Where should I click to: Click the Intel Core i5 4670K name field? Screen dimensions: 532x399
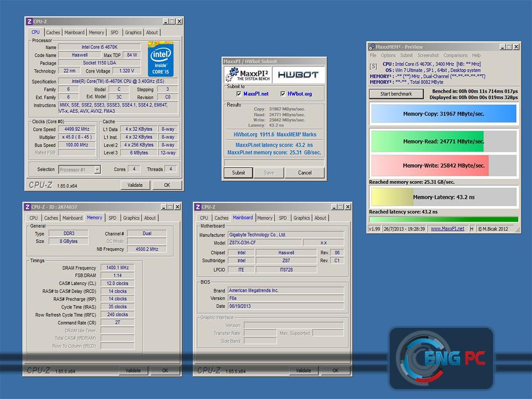click(x=99, y=47)
